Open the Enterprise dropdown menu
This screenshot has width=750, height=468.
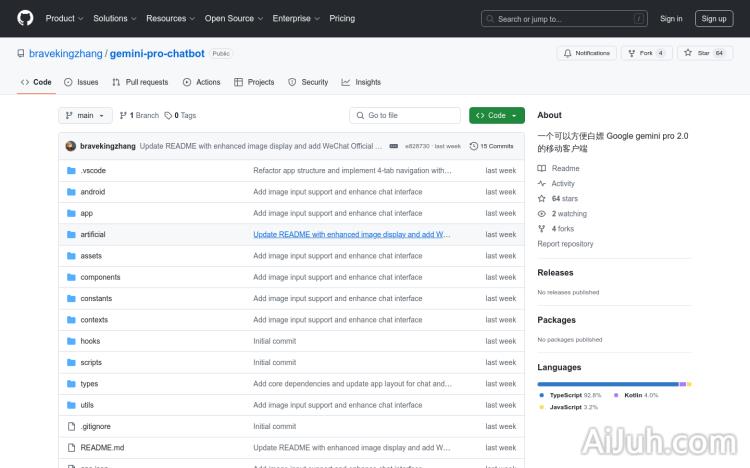(296, 18)
